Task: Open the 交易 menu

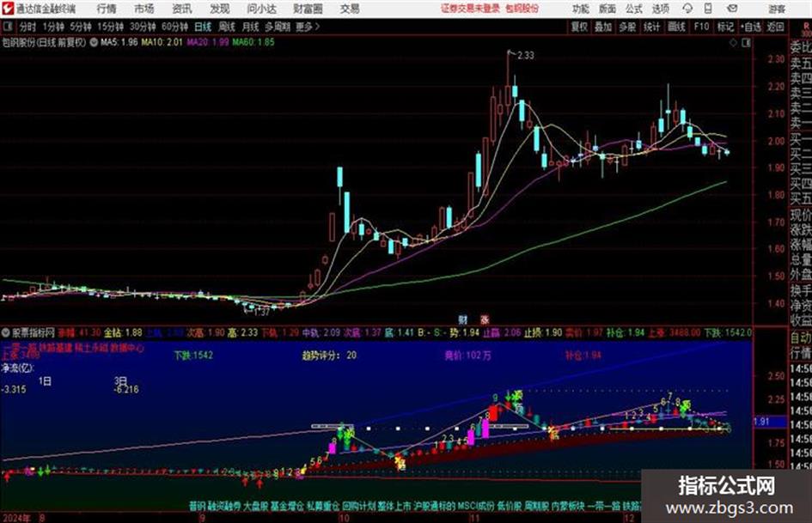Action: click(x=350, y=9)
